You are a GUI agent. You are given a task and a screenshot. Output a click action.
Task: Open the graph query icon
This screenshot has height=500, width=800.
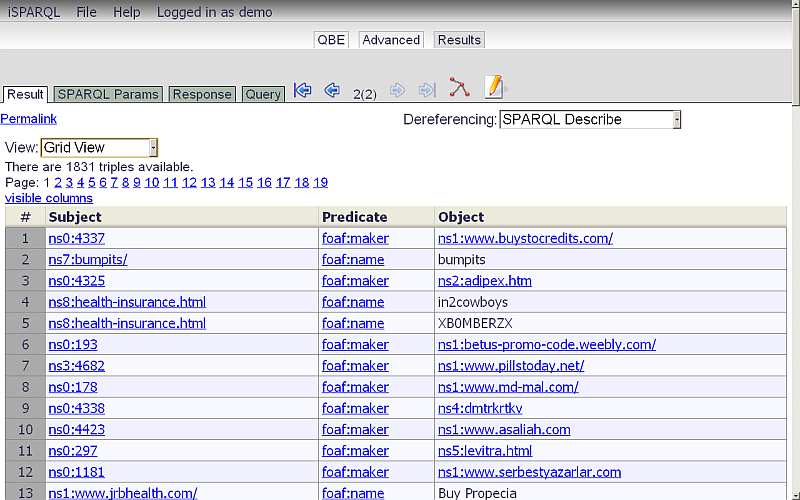tap(459, 87)
